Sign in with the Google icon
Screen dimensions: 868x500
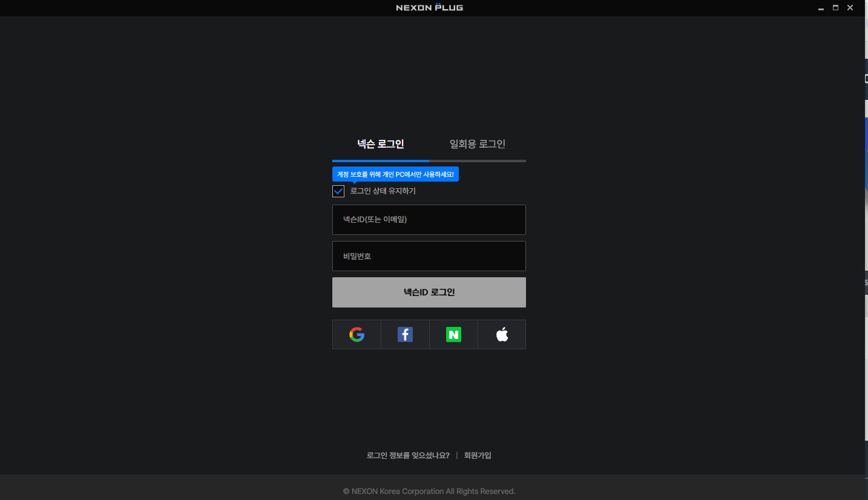click(x=357, y=334)
